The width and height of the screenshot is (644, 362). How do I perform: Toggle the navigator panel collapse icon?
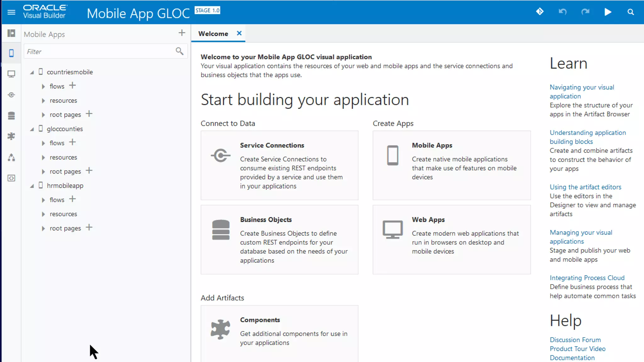click(x=11, y=33)
